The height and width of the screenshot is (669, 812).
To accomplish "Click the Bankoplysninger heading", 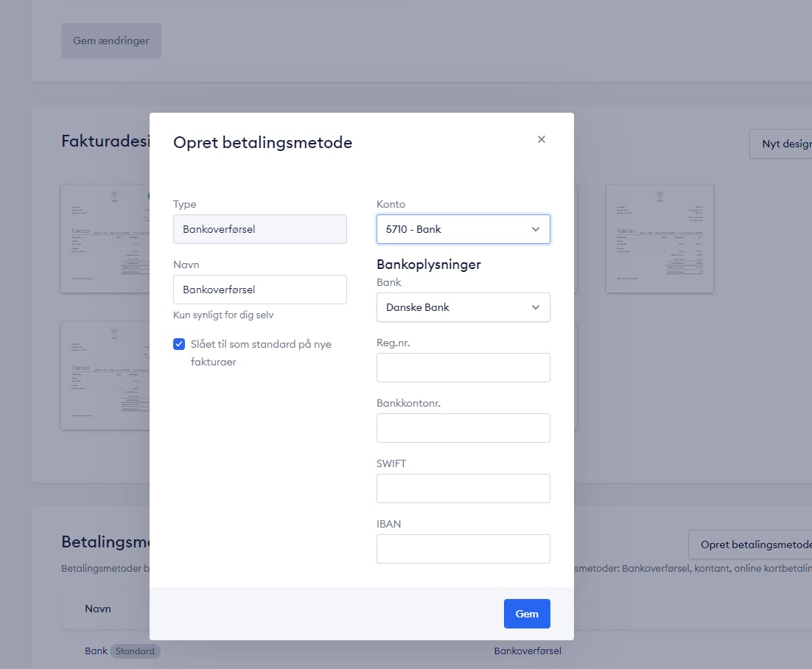I will (429, 265).
